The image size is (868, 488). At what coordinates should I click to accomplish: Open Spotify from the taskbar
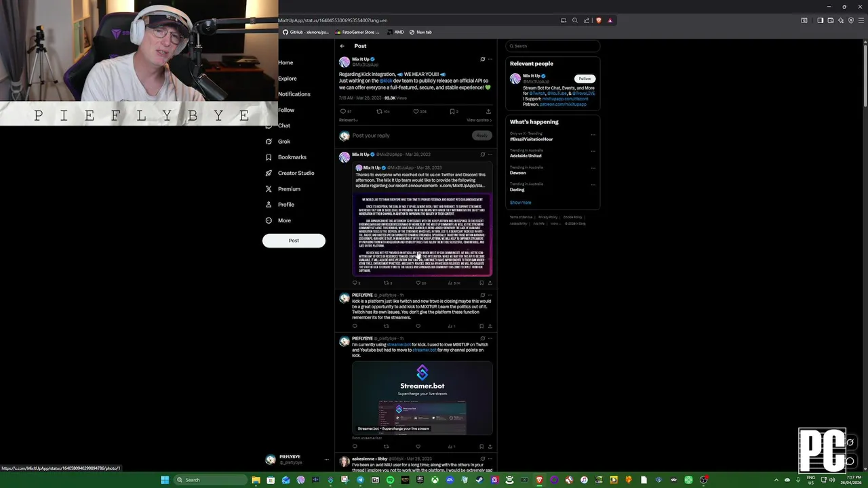pyautogui.click(x=390, y=480)
